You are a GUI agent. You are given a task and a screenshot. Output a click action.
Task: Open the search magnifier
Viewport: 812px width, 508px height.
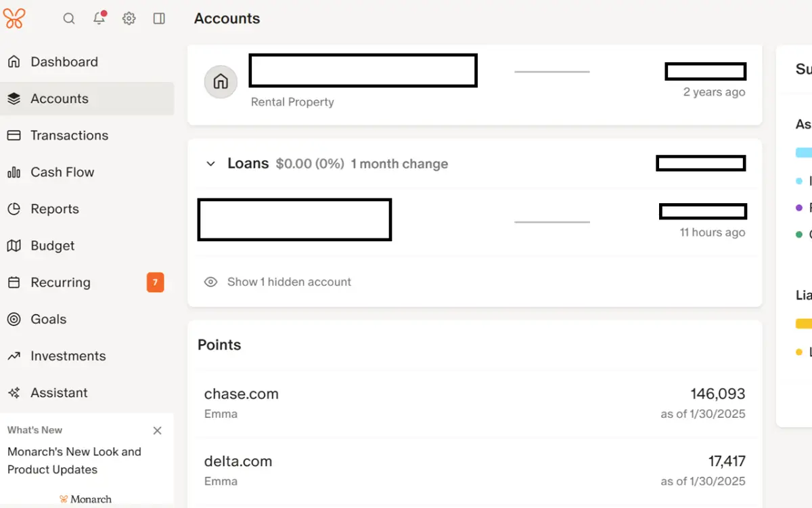click(x=69, y=18)
